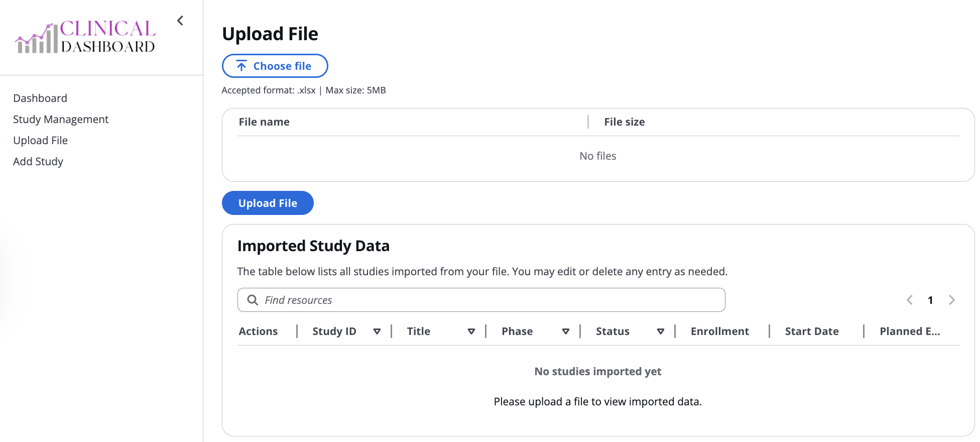Click the 'No files' placeholder text
This screenshot has width=980, height=442.
pos(597,156)
